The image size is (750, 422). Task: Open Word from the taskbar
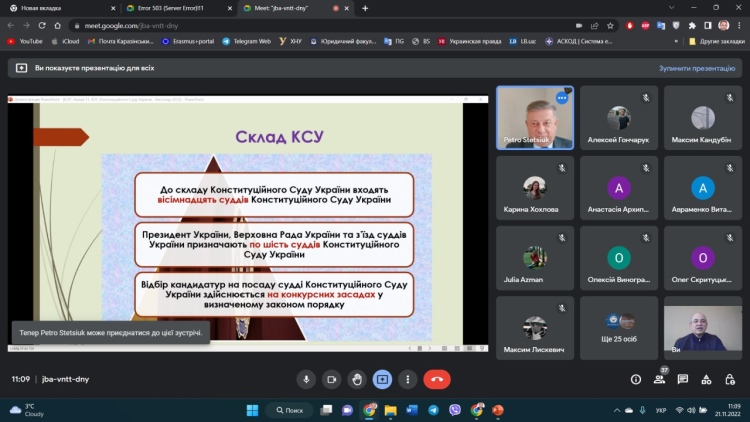(412, 410)
